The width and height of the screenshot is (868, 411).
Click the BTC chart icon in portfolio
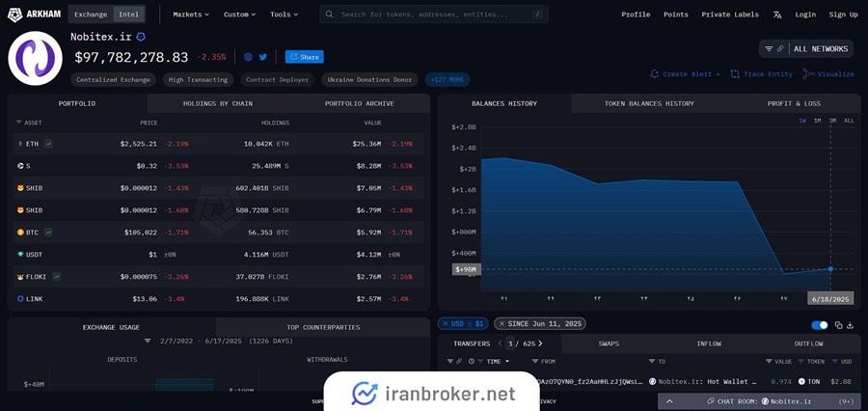[x=48, y=233]
